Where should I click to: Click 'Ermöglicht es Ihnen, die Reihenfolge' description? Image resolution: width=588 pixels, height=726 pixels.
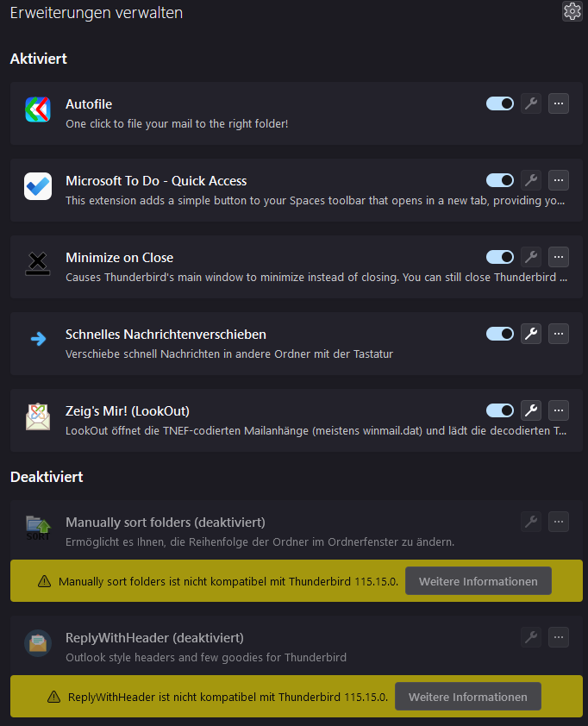(x=260, y=541)
